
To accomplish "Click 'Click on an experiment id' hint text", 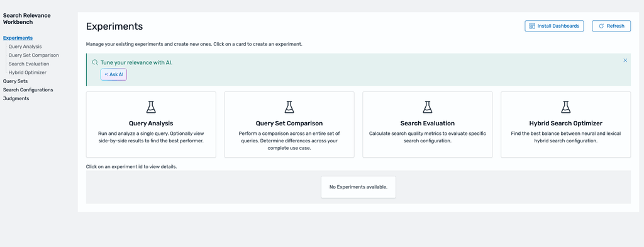I will pos(131,167).
